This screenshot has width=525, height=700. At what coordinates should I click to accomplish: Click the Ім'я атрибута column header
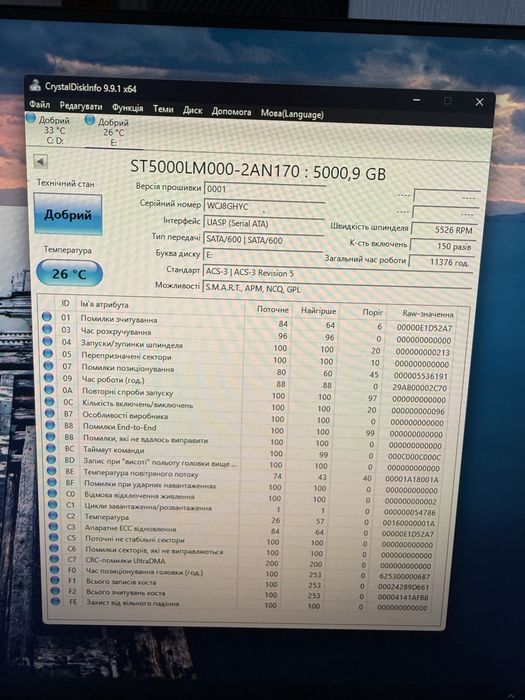(104, 304)
